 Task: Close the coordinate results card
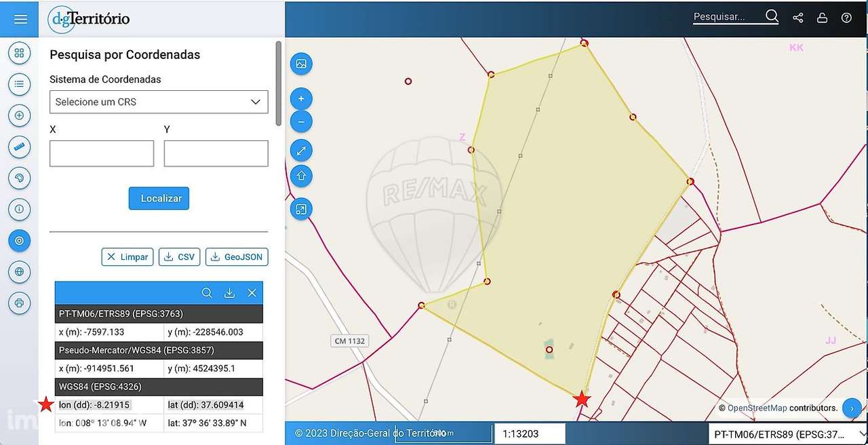click(252, 293)
